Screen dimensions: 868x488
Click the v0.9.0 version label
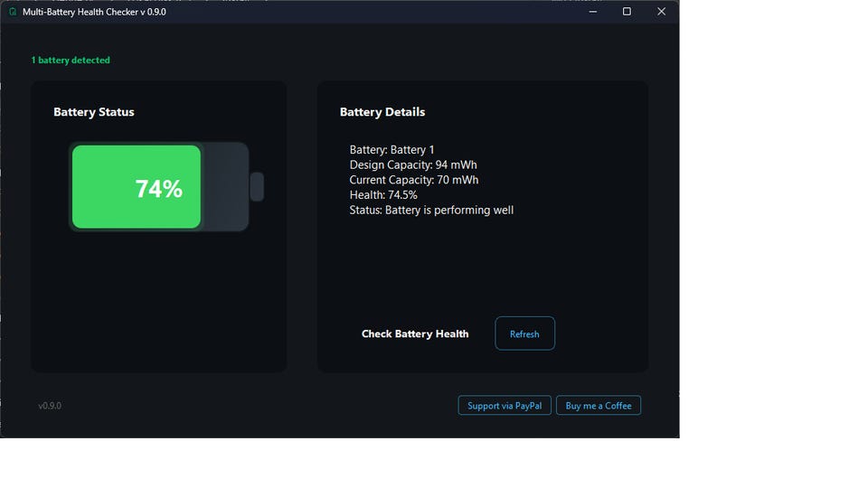pos(50,406)
